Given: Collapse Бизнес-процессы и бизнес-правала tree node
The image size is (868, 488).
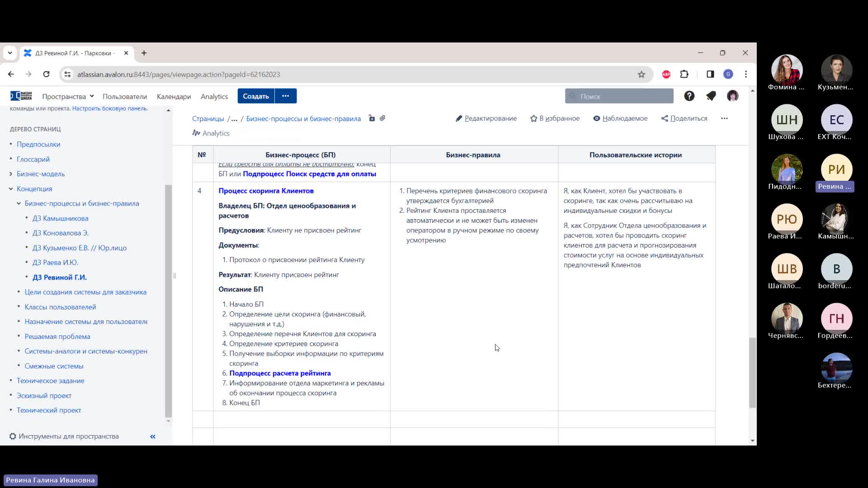Looking at the screenshot, I should (19, 204).
